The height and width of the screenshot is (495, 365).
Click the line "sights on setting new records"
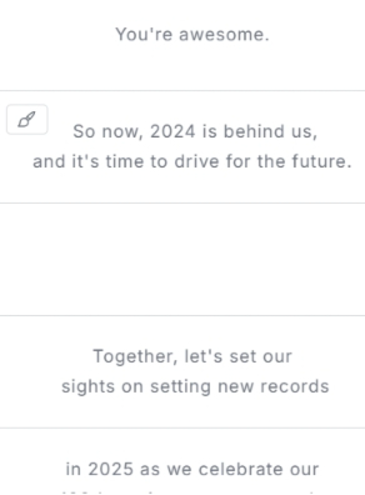(x=195, y=387)
